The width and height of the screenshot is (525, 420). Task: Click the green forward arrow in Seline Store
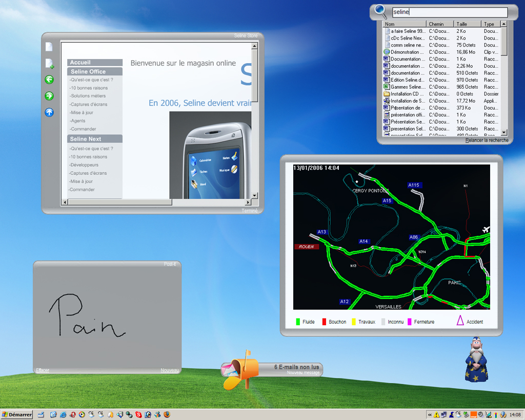click(49, 96)
